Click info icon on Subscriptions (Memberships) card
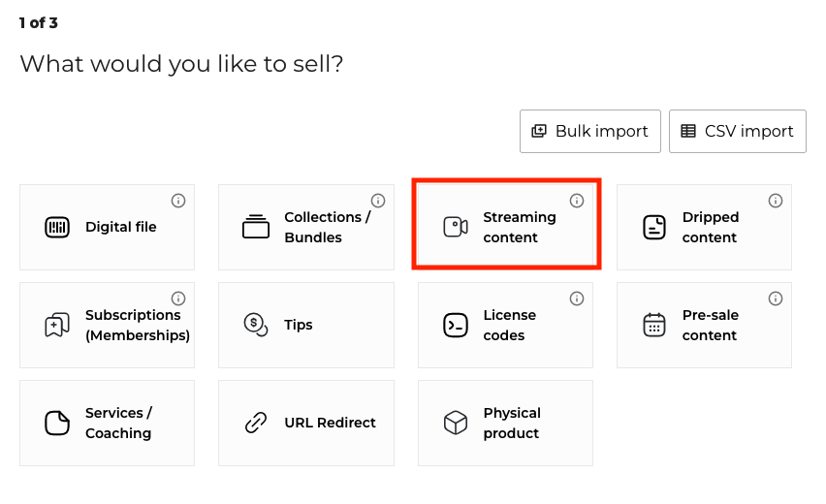Screen dimensions: 826x504 point(178,299)
